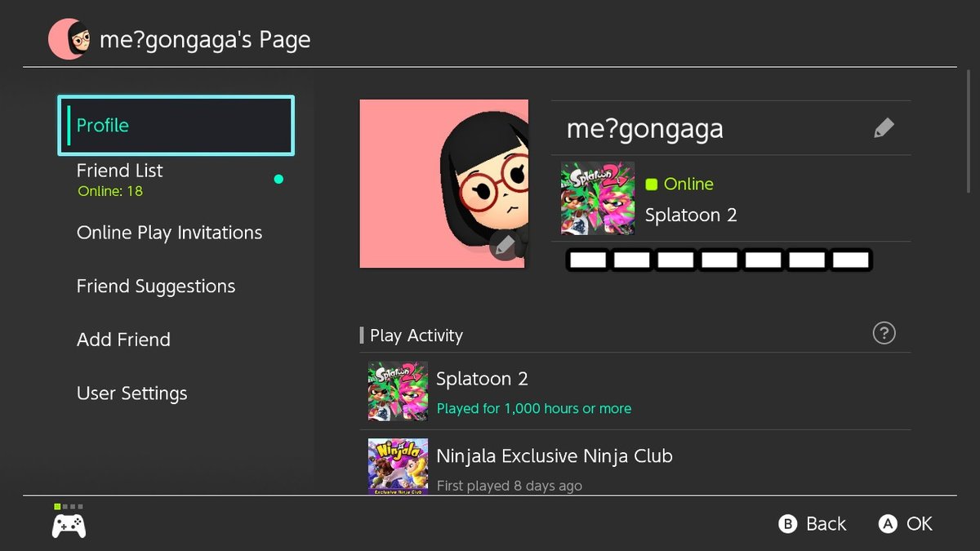Image resolution: width=980 pixels, height=551 pixels.
Task: Click Splatoon 2 icon next to Online status
Action: tap(598, 198)
